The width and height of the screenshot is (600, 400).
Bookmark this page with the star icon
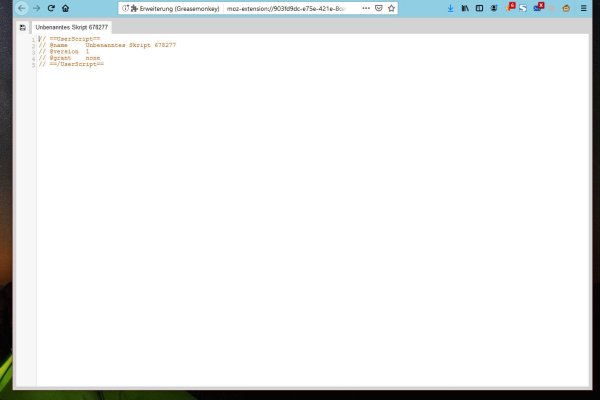[x=391, y=8]
